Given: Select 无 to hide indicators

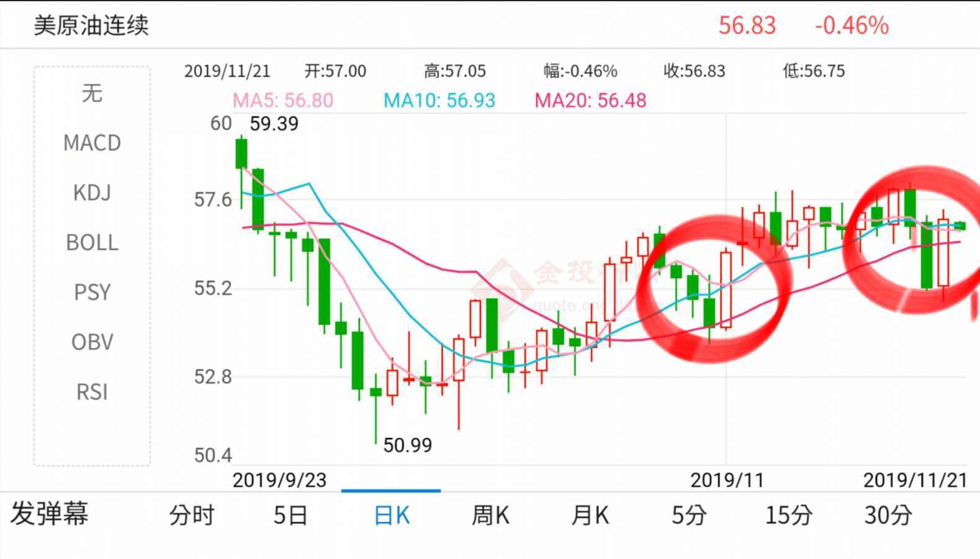Looking at the screenshot, I should 92,94.
